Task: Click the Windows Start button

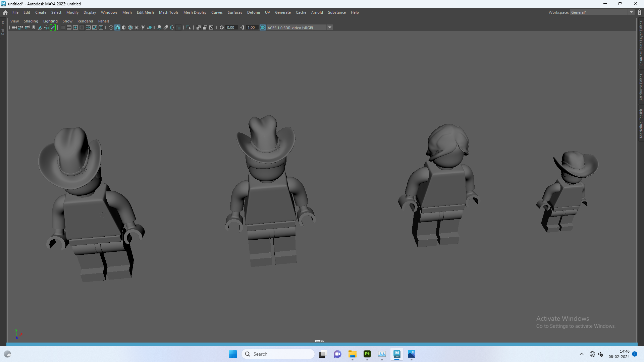Action: point(233,354)
